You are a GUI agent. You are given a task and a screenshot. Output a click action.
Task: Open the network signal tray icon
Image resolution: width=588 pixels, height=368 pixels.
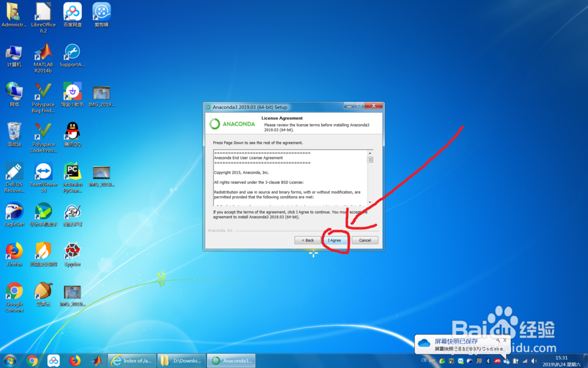coord(524,361)
